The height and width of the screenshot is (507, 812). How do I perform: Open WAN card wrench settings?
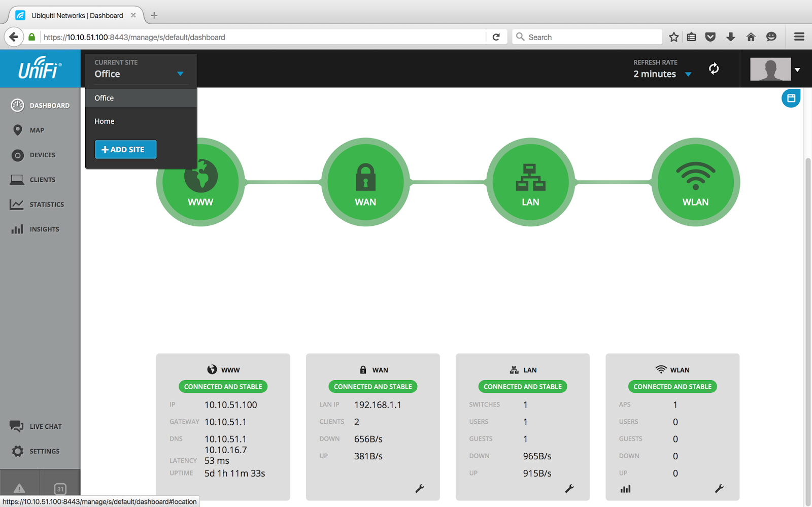420,489
